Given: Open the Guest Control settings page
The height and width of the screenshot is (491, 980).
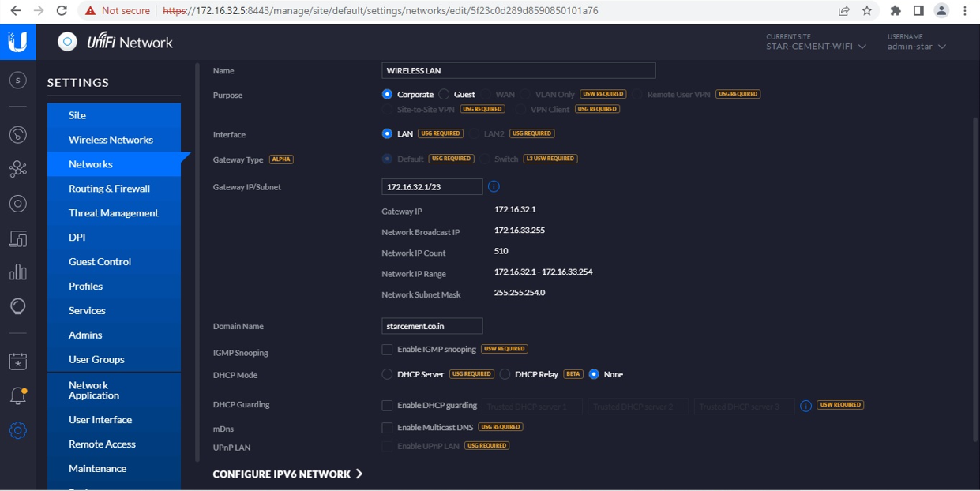Looking at the screenshot, I should tap(100, 262).
